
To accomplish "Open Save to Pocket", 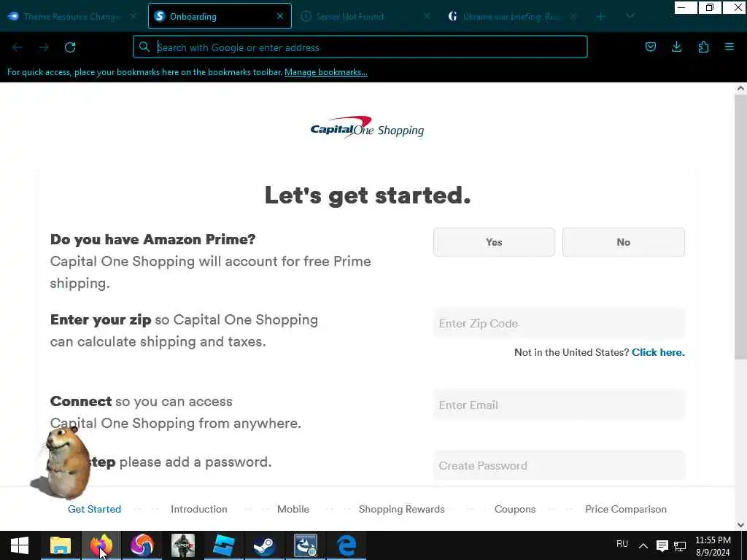I will point(650,47).
